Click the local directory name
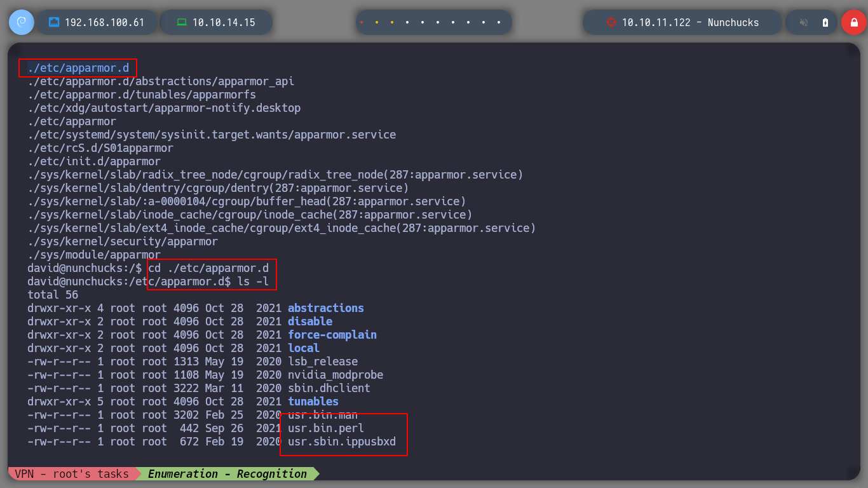The image size is (868, 488). [x=304, y=348]
